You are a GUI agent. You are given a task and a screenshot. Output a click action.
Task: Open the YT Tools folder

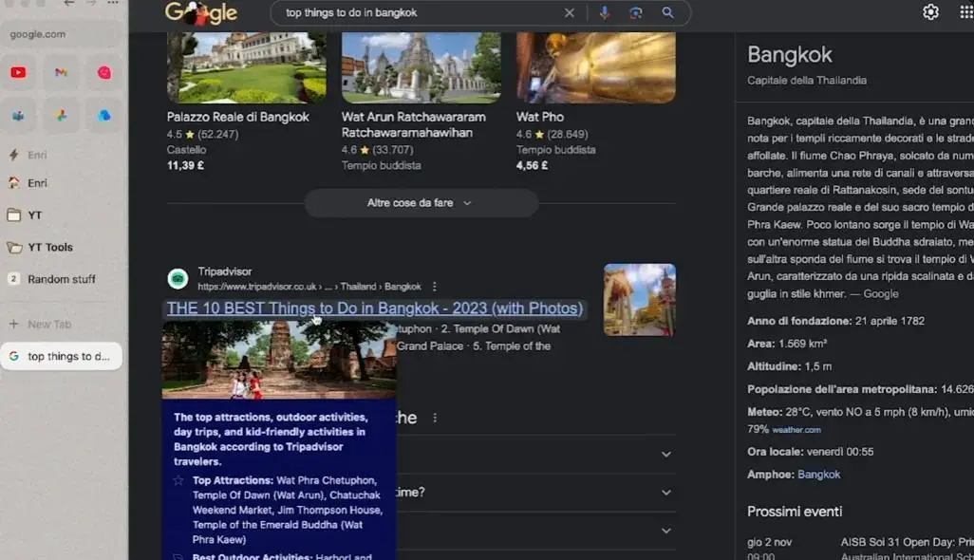(x=62, y=247)
